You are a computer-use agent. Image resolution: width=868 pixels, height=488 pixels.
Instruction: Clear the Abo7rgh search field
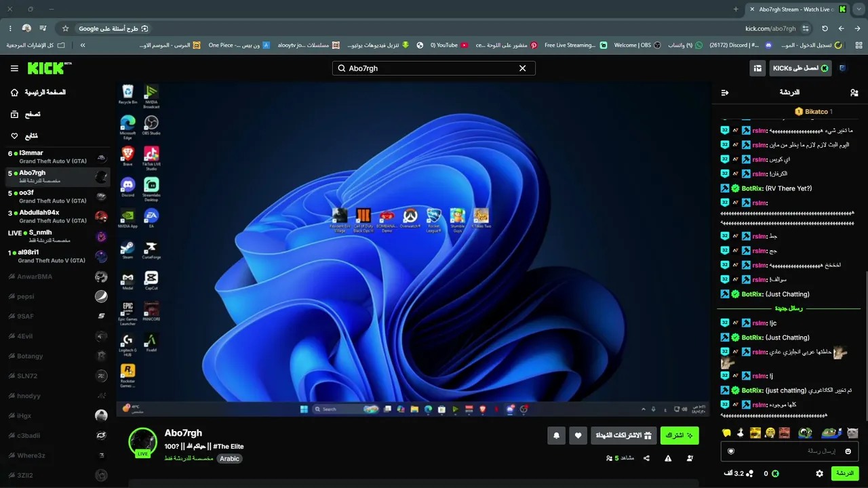[x=522, y=68]
